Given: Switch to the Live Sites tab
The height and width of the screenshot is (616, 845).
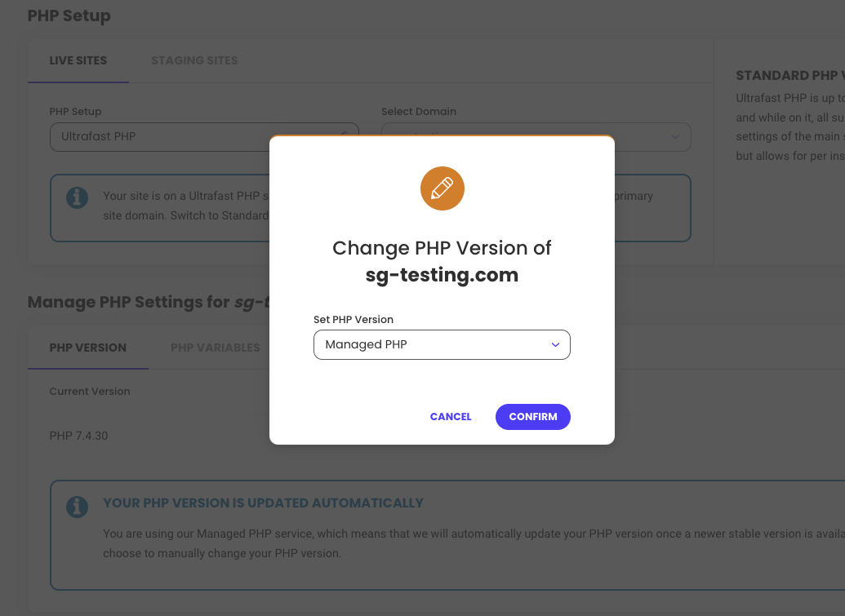Looking at the screenshot, I should 78,60.
